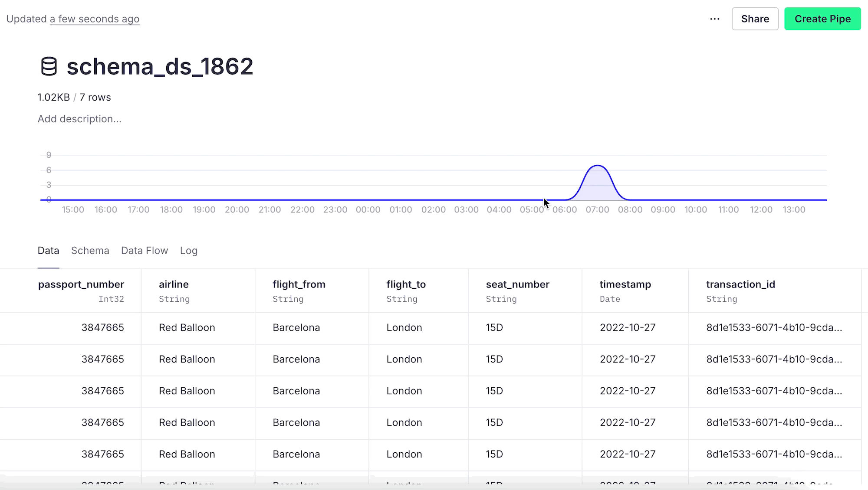Click the 'a few seconds ago' link
The image size is (868, 490).
[x=94, y=19]
